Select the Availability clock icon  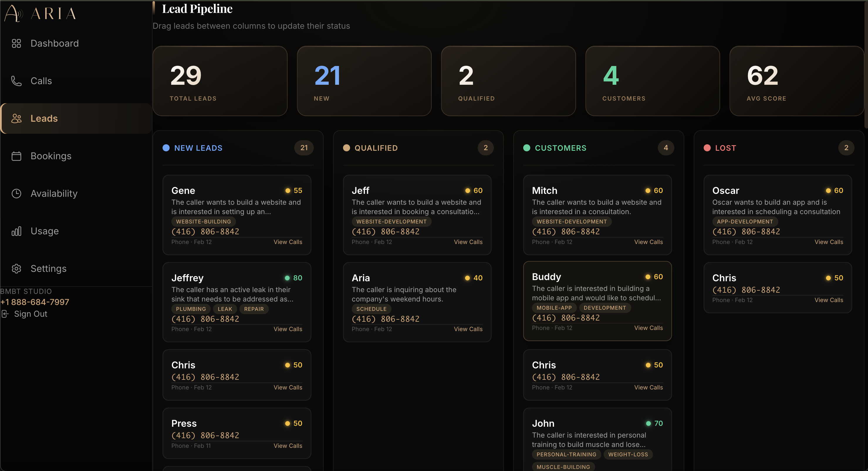point(16,193)
